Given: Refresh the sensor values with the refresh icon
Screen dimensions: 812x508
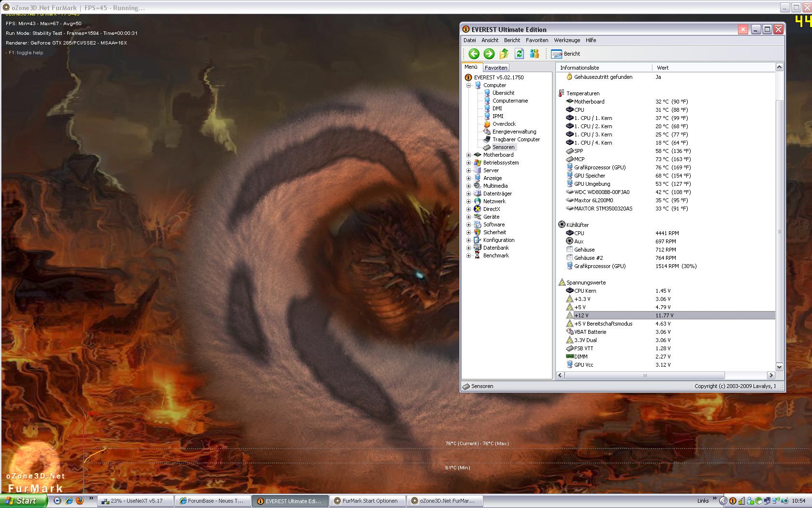Looking at the screenshot, I should click(519, 54).
